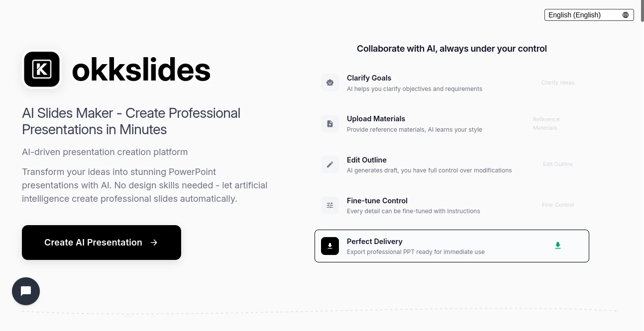Click the Clarify Goals step card
Viewport: 644px width, 331px height.
click(452, 83)
